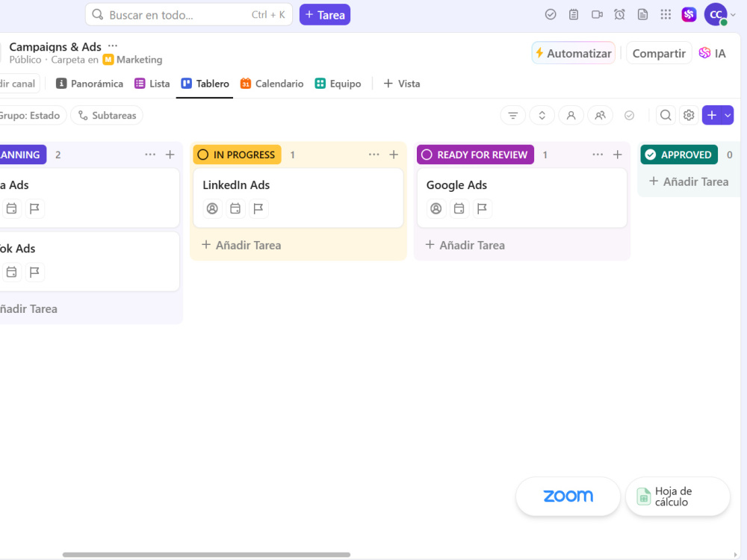Click the Automatizar button

coord(574,53)
